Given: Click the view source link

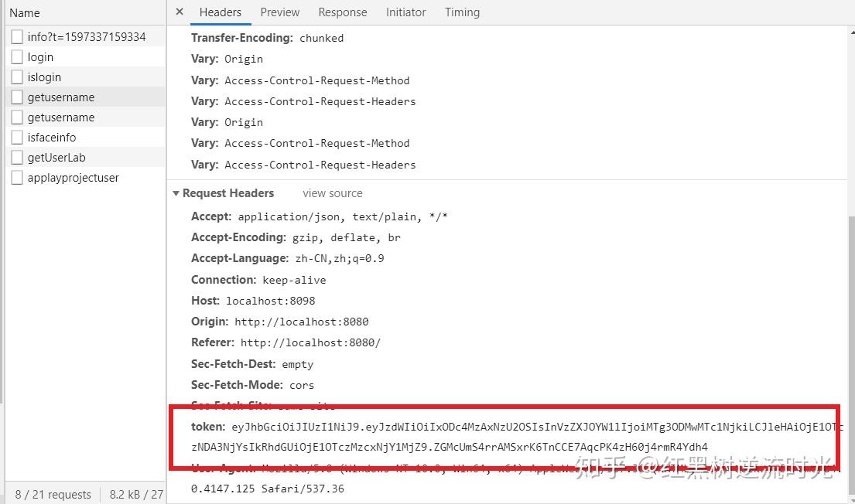Looking at the screenshot, I should 332,193.
